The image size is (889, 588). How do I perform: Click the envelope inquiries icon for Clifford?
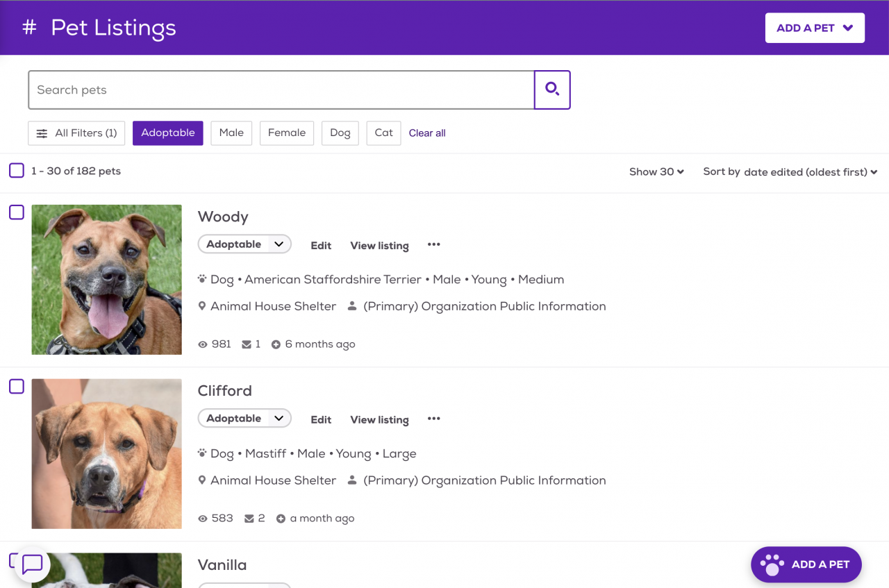[x=249, y=519]
